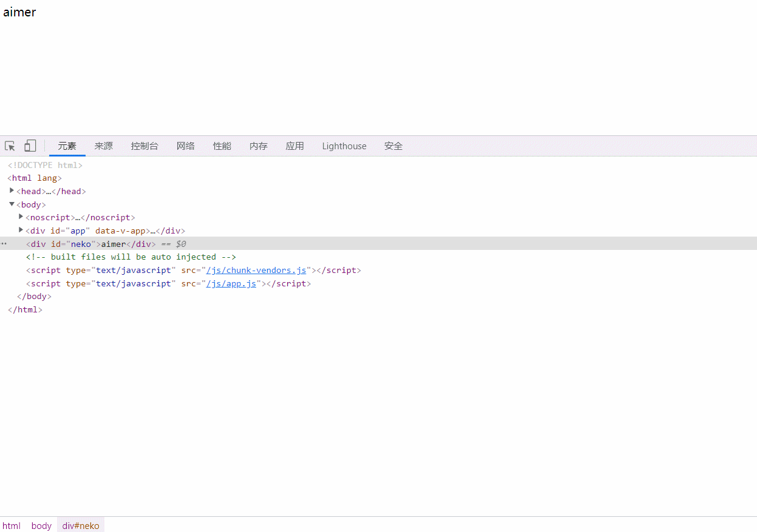
Task: Open the 网络 tab
Action: 186,146
